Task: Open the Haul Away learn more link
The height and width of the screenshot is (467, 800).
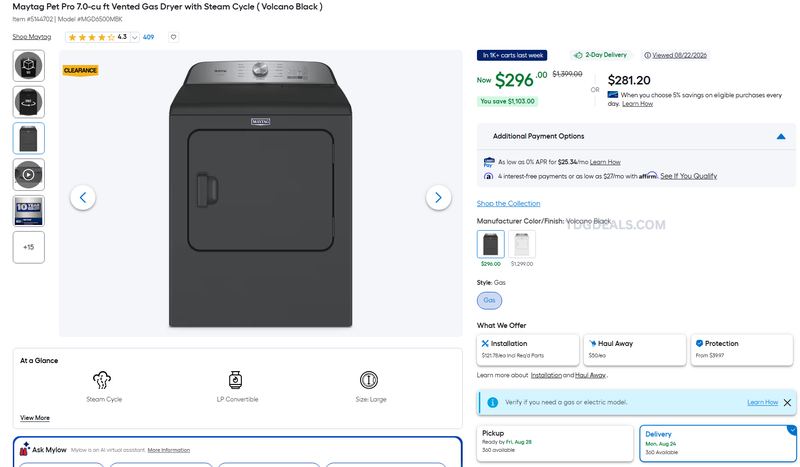Action: pyautogui.click(x=590, y=375)
